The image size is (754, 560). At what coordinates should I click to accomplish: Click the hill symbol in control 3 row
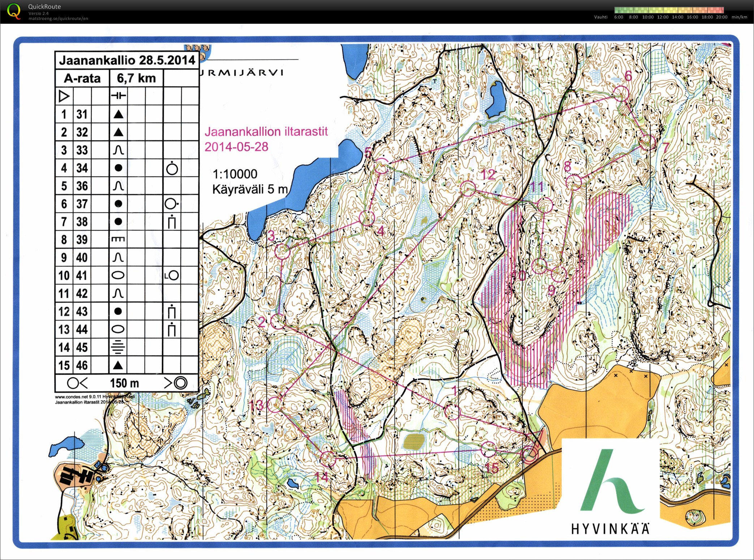(x=118, y=150)
